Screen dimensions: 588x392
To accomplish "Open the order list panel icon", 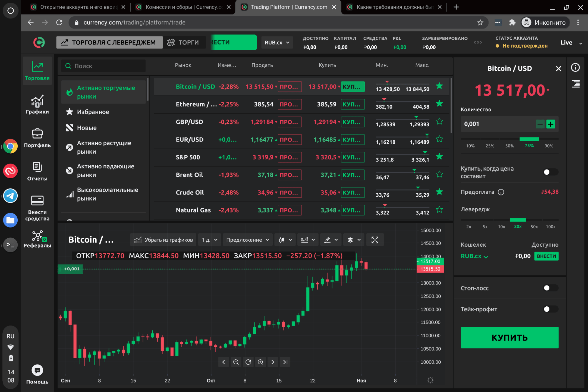I will pyautogui.click(x=576, y=84).
